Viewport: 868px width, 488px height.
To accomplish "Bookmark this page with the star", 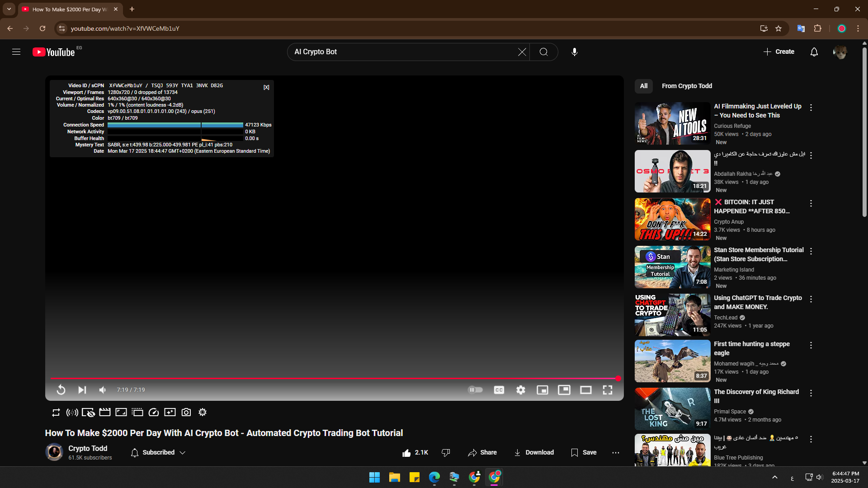I will point(778,28).
